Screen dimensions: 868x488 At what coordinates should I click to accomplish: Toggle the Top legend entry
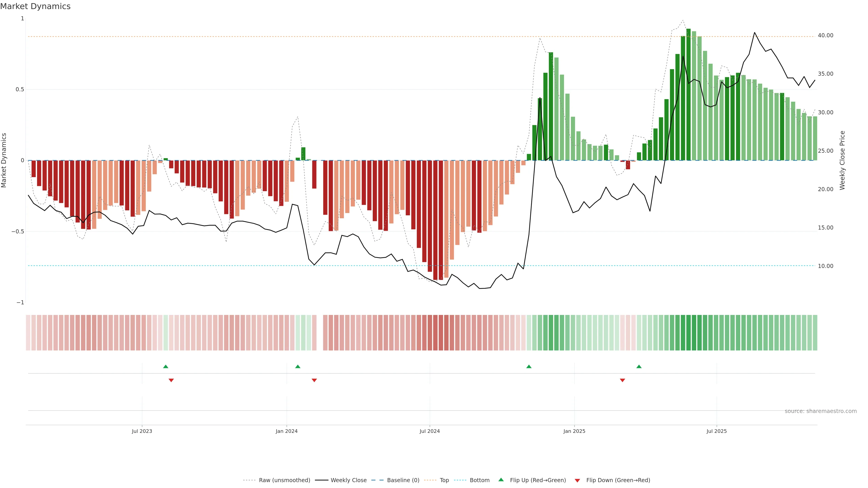(444, 480)
